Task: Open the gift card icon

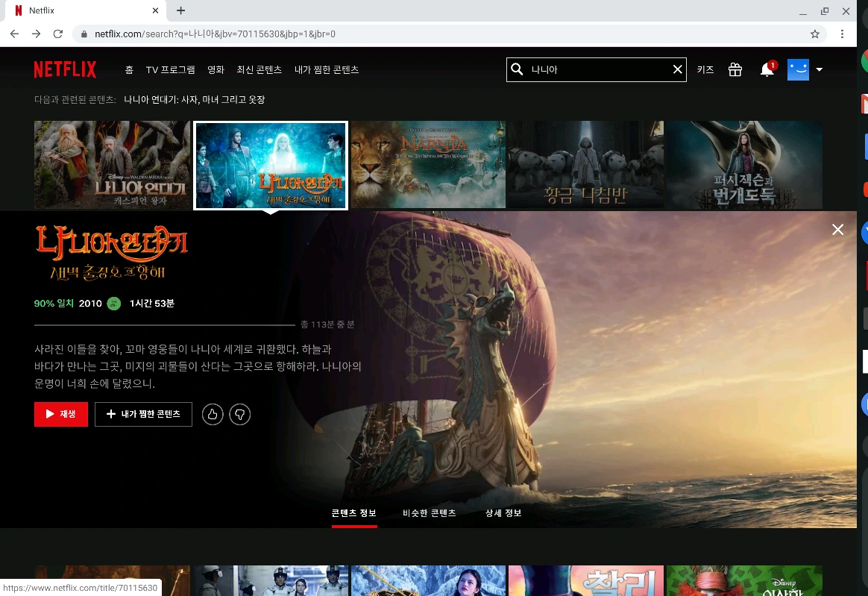Action: (x=735, y=69)
